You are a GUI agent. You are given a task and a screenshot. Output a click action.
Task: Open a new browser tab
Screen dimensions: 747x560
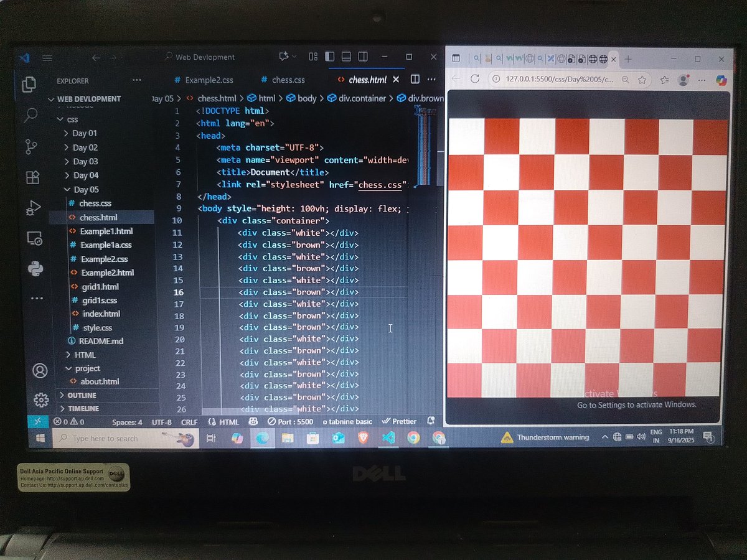point(628,59)
